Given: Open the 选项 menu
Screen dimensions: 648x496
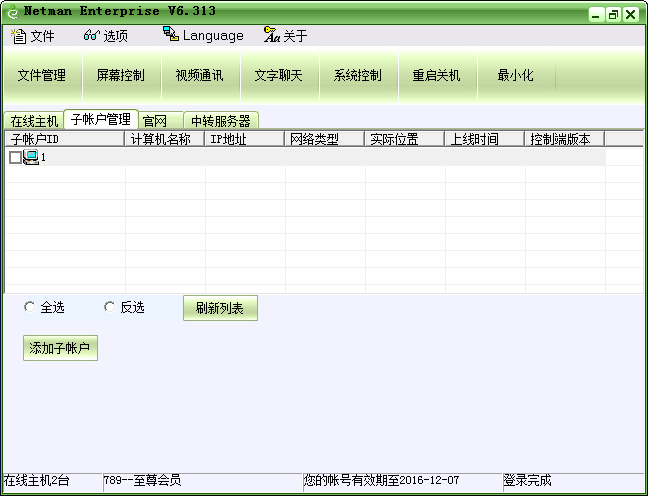Looking at the screenshot, I should click(106, 36).
